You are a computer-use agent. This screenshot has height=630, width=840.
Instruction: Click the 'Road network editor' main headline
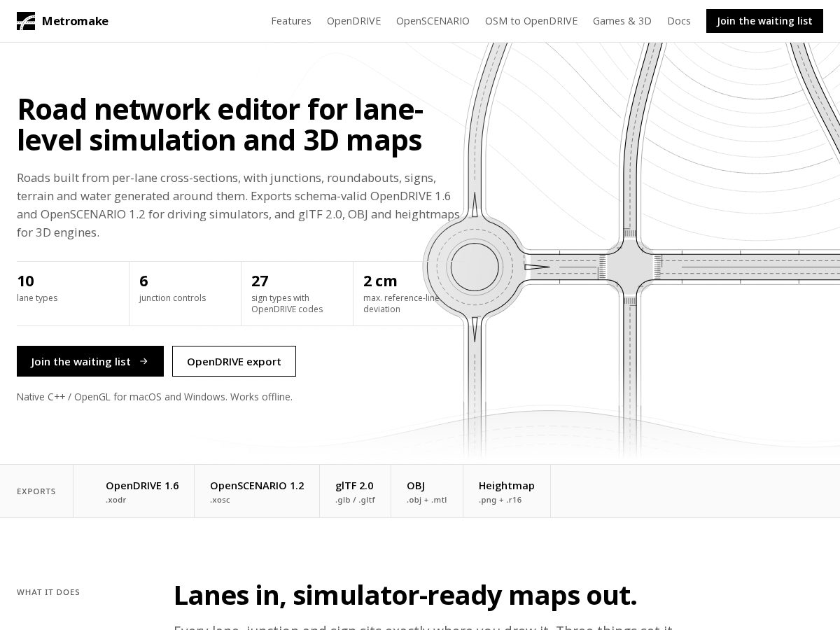coord(220,125)
